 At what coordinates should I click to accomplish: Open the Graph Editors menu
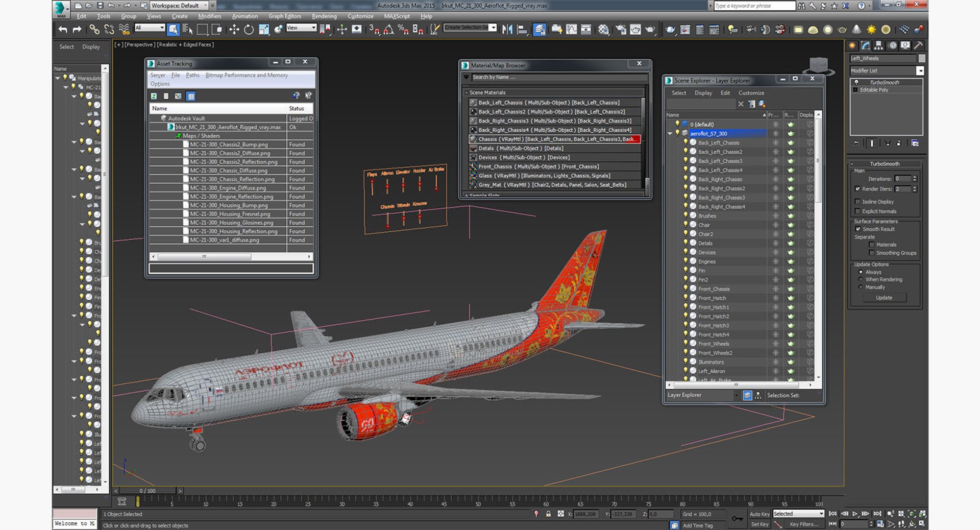tap(285, 16)
